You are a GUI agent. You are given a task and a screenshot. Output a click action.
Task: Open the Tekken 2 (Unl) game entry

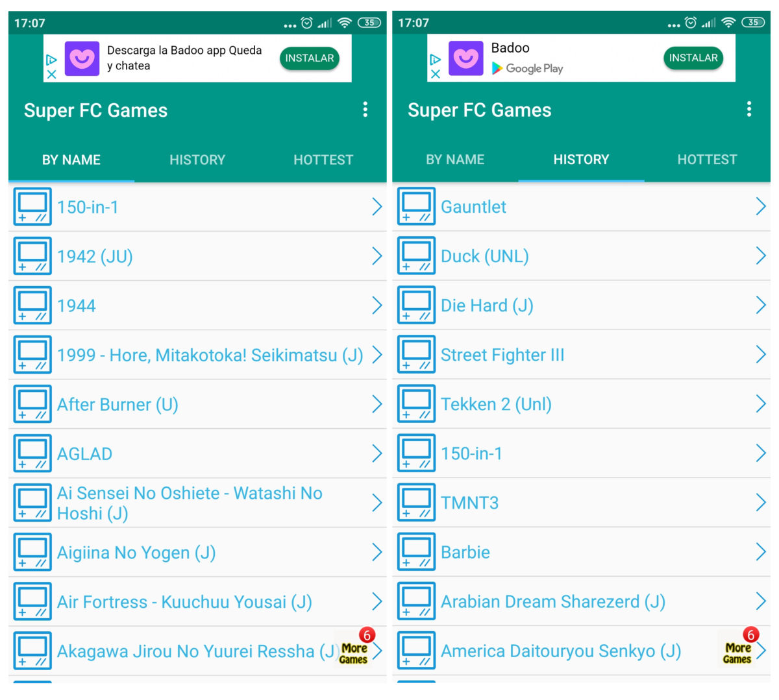coord(496,404)
